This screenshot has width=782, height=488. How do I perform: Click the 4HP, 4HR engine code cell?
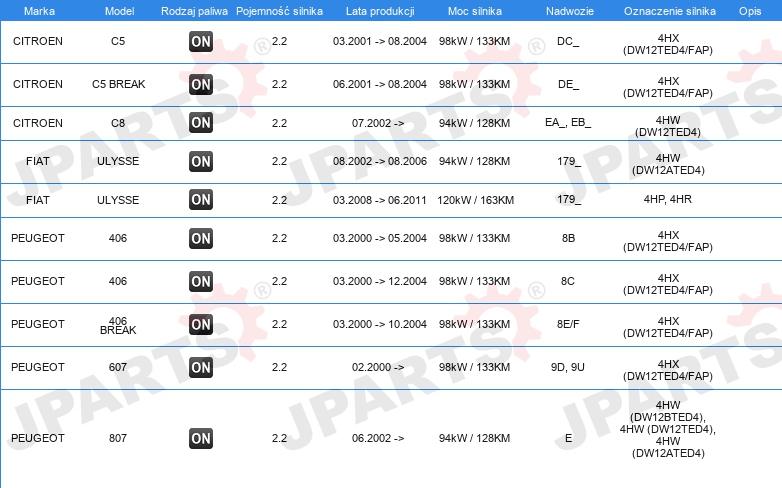668,199
